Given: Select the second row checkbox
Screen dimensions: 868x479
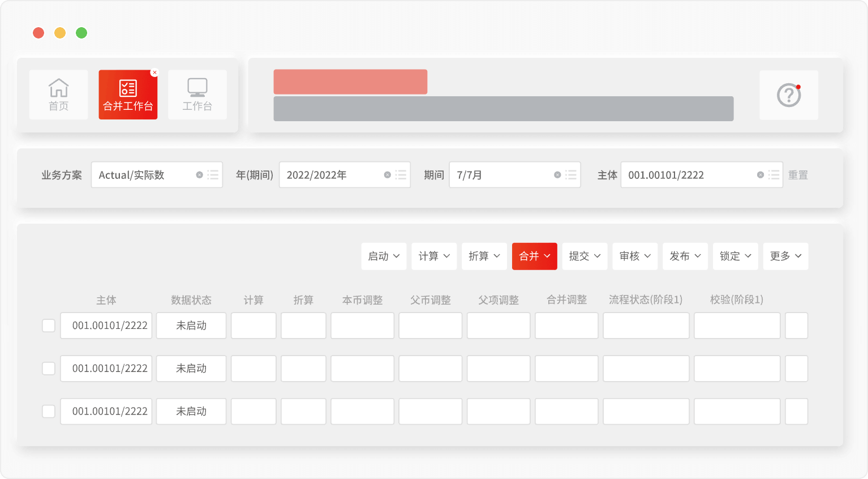Looking at the screenshot, I should point(49,369).
